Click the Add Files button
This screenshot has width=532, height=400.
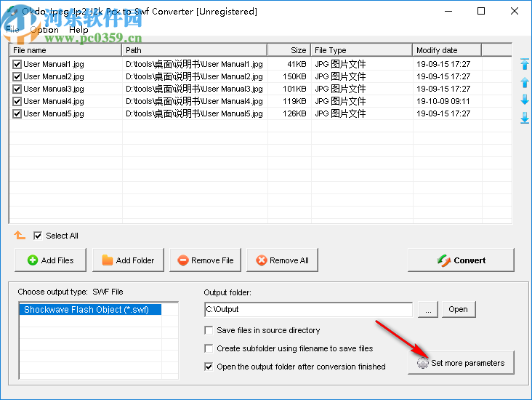click(51, 260)
